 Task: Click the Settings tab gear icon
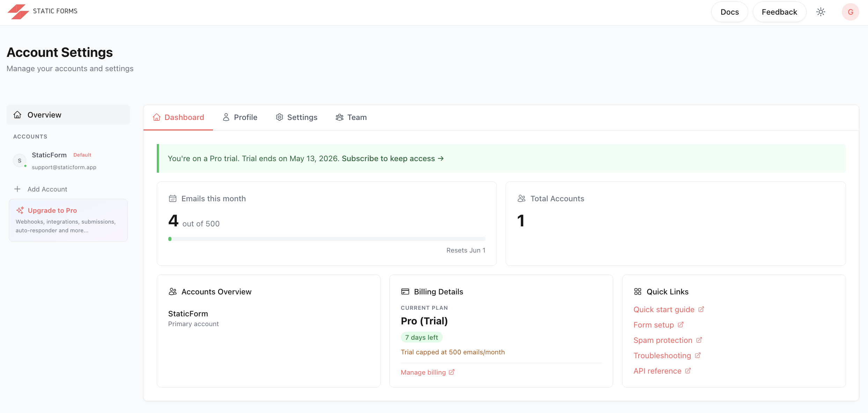(x=279, y=117)
